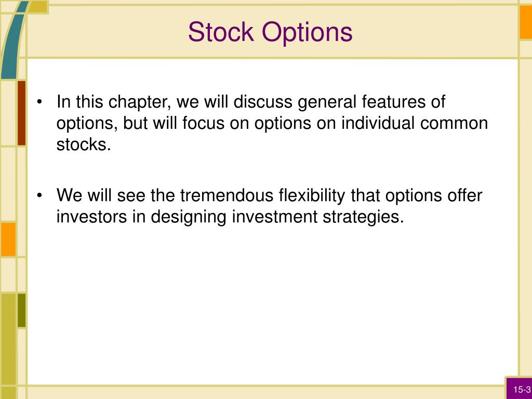Viewport: 532px width, 399px height.
Task: Select the second bullet about tremendous flexibility
Action: coord(269,206)
